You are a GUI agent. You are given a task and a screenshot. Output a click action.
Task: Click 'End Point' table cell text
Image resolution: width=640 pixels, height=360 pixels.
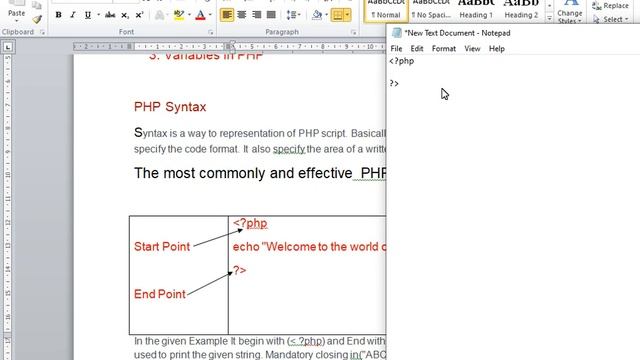[160, 294]
